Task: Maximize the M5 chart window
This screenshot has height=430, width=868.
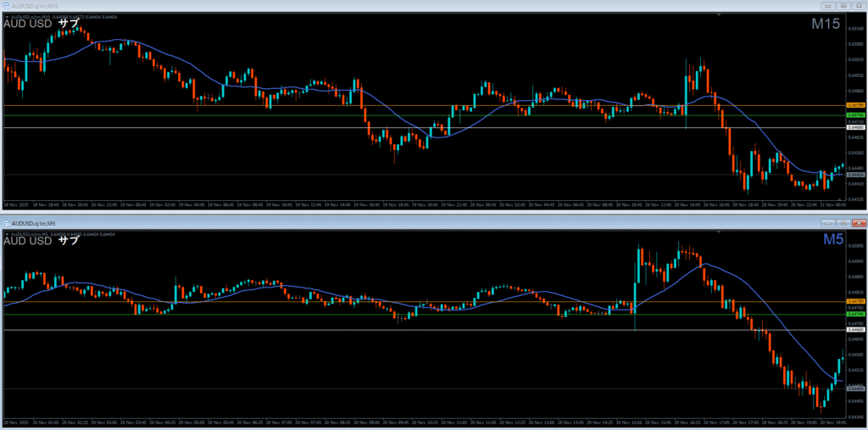Action: click(843, 222)
